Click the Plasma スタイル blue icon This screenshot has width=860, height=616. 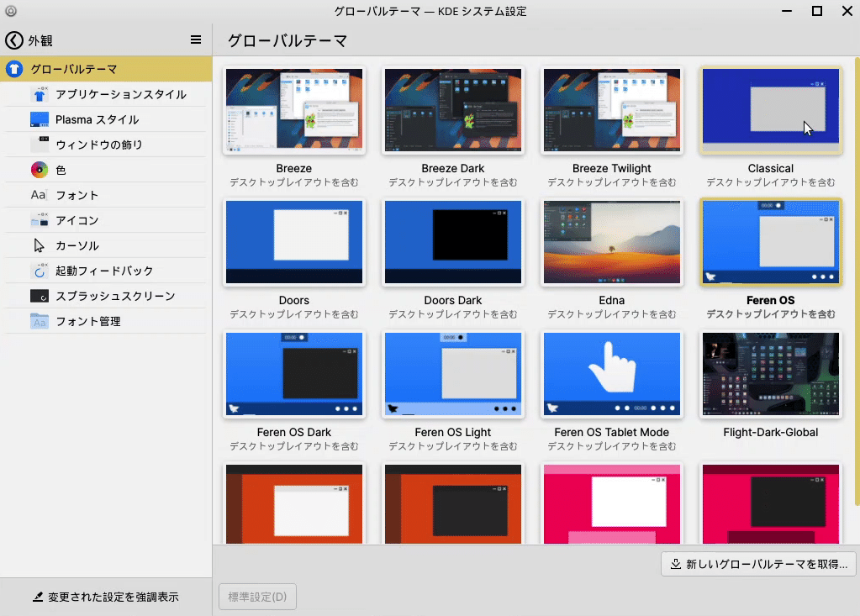click(40, 119)
